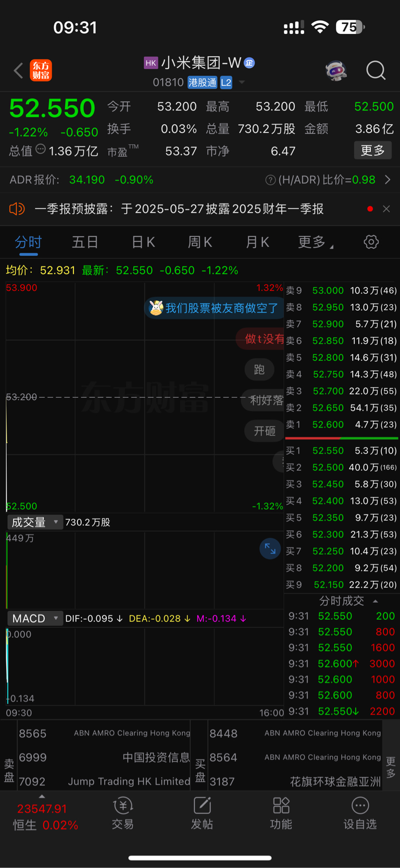Tap the 52.550 current price
Screen dimensions: 400x868
(52, 108)
